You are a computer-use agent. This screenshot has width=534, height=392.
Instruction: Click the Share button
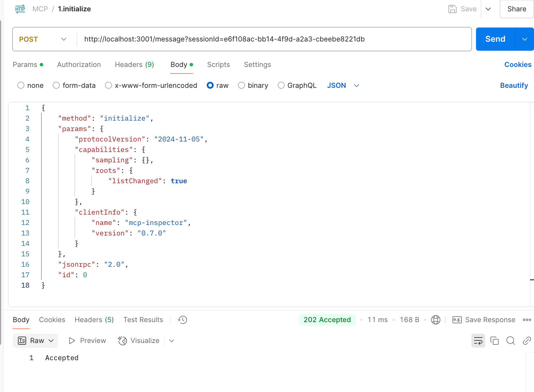point(517,9)
